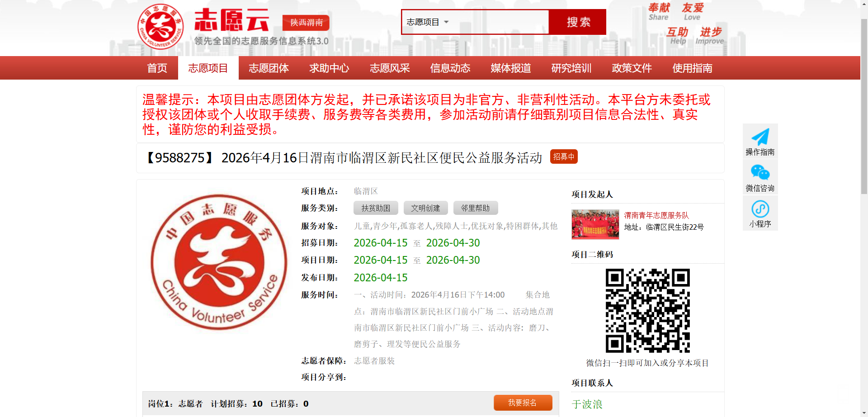
Task: Click the 陕西渭南 region selector
Action: tap(306, 23)
